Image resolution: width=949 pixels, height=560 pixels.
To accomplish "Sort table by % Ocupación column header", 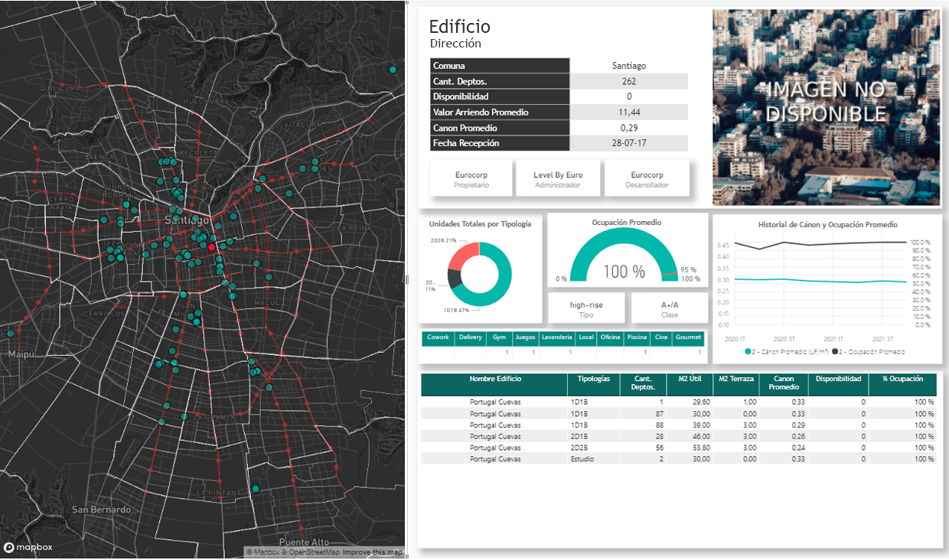I will [x=902, y=379].
